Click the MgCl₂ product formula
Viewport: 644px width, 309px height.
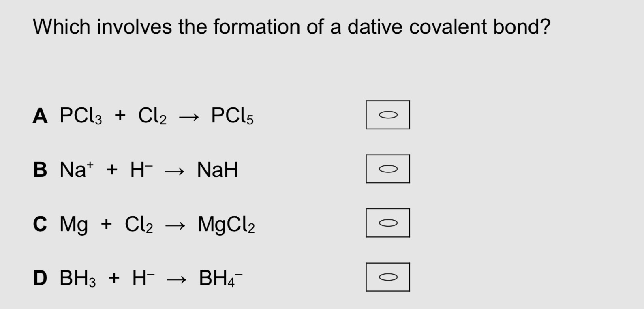click(x=226, y=224)
